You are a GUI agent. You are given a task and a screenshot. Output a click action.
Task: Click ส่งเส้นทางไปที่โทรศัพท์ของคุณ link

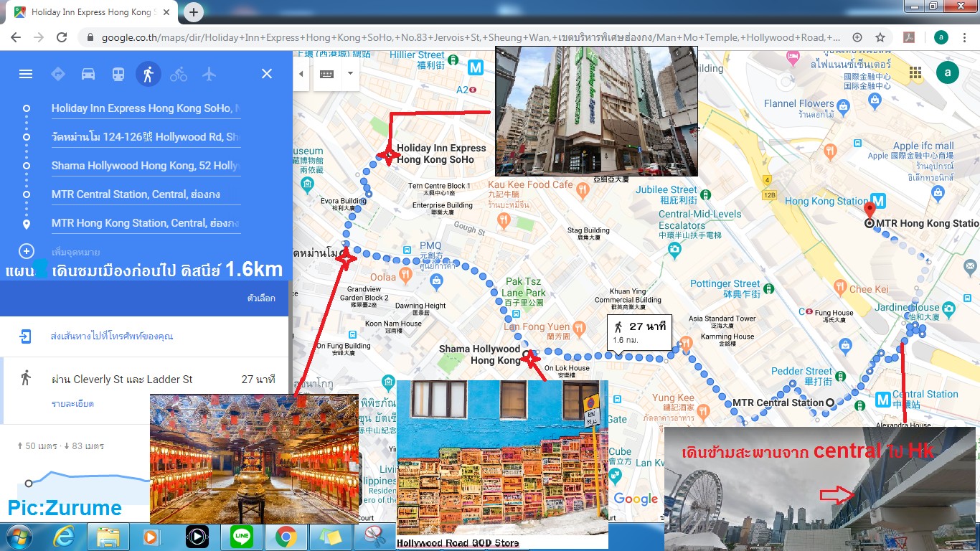pos(112,336)
